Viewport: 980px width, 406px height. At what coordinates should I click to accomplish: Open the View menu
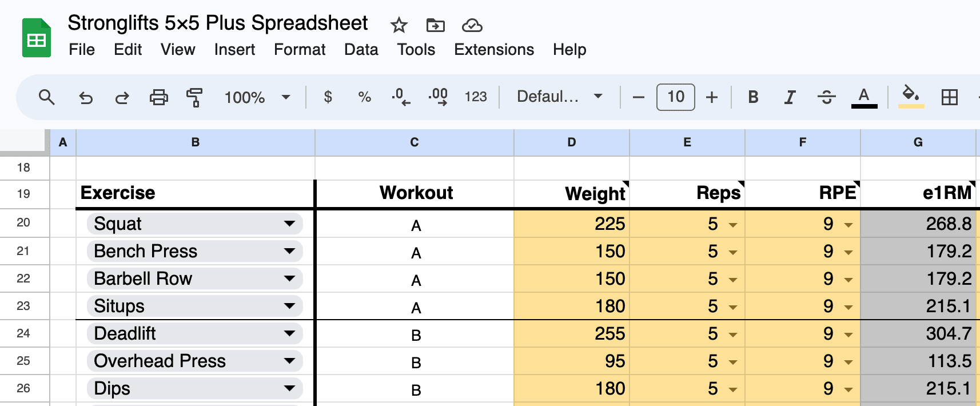click(x=178, y=50)
